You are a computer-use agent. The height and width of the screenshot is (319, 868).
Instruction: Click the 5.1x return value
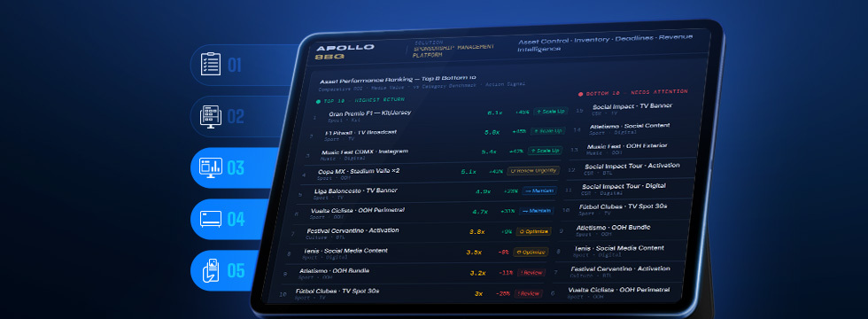[469, 172]
